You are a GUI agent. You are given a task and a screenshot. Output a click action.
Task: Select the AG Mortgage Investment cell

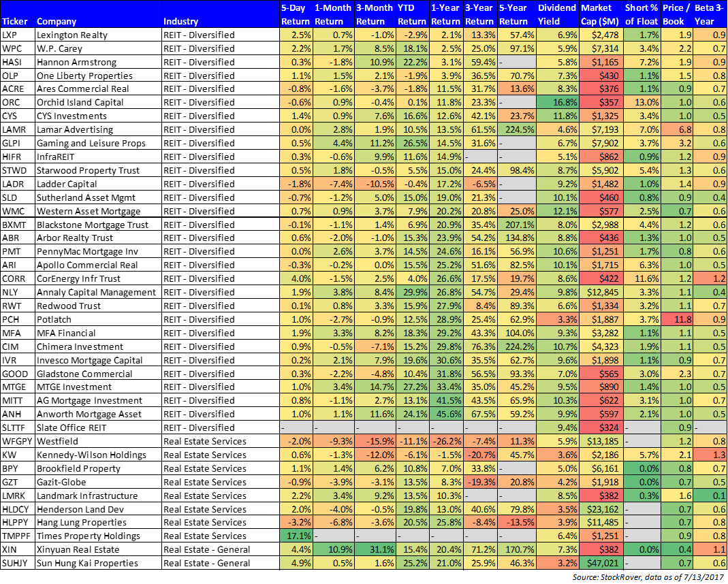click(x=98, y=401)
